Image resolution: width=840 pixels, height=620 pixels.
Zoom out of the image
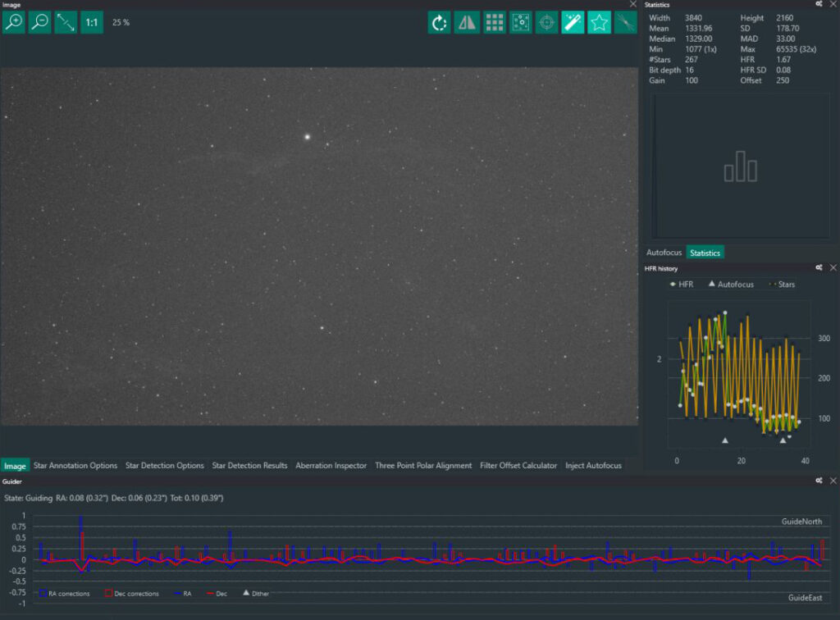click(40, 22)
